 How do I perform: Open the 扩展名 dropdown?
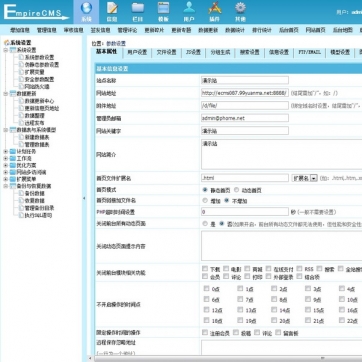[305, 178]
